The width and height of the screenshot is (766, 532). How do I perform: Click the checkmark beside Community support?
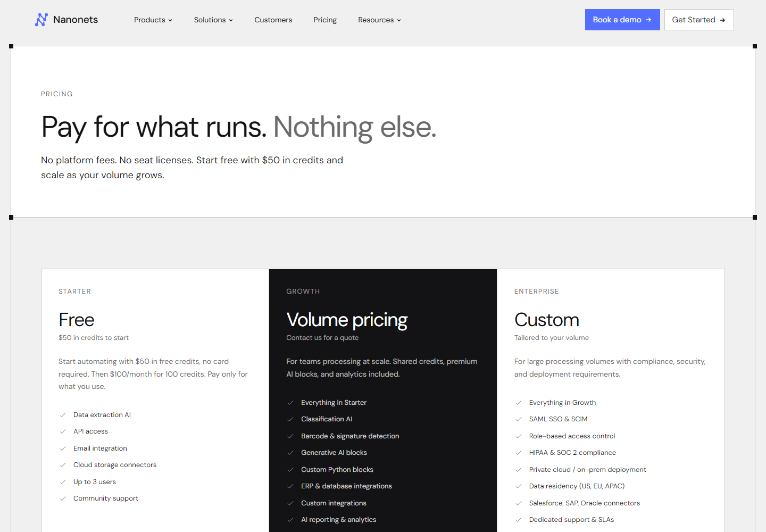pyautogui.click(x=63, y=498)
